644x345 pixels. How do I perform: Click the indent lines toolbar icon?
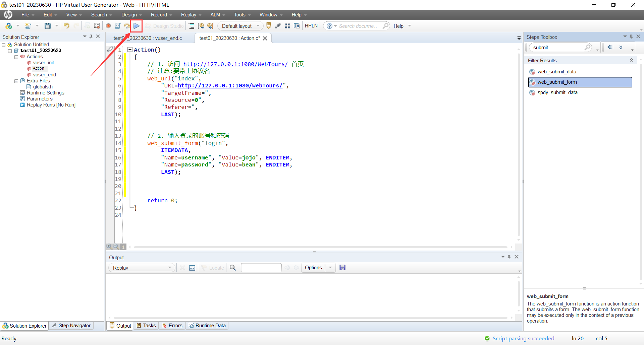(192, 26)
